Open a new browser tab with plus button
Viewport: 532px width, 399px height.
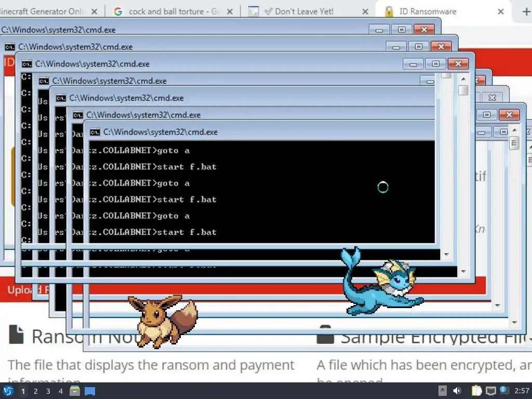pos(526,11)
